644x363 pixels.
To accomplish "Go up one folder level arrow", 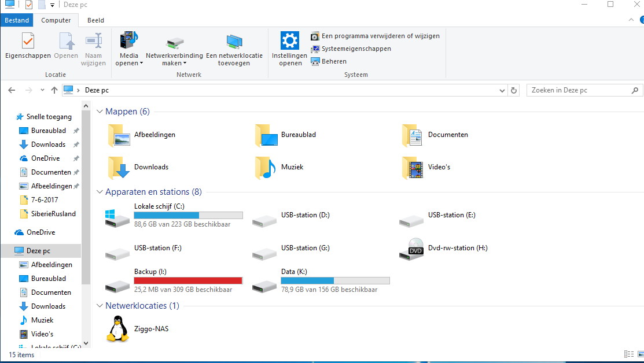I will [54, 90].
